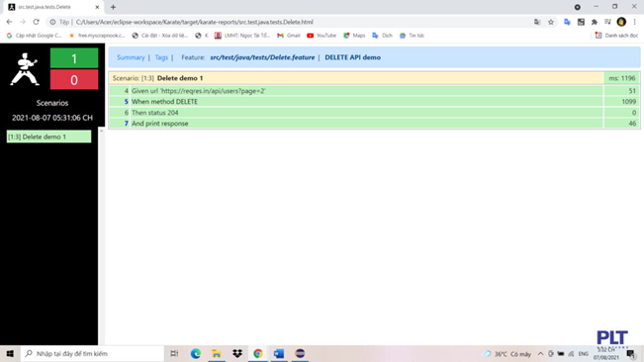Select scenario [1:3] Delete demo 1 in sidebar
This screenshot has height=362, width=644.
[48, 136]
